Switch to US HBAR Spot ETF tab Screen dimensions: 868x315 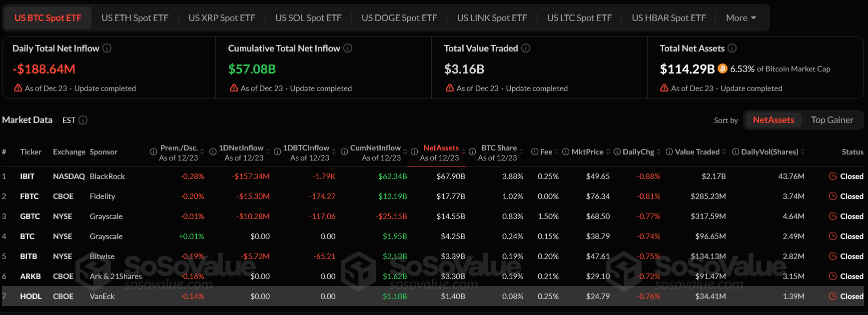click(x=669, y=18)
